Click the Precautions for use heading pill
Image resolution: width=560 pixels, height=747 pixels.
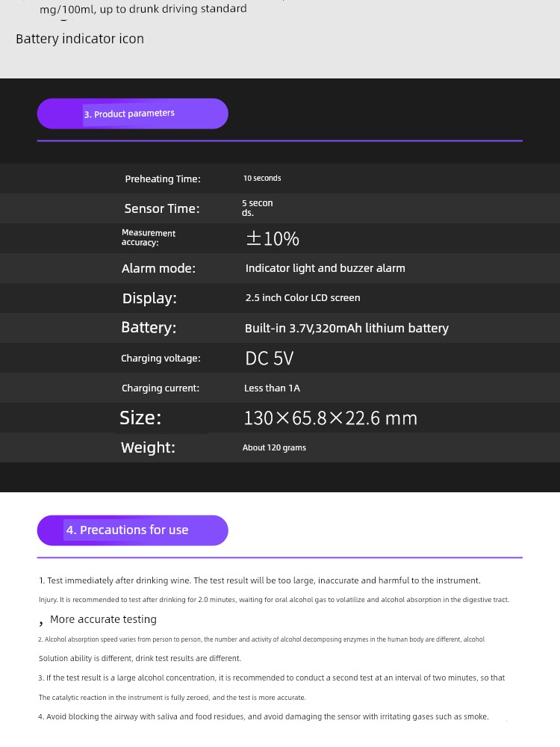pyautogui.click(x=132, y=530)
